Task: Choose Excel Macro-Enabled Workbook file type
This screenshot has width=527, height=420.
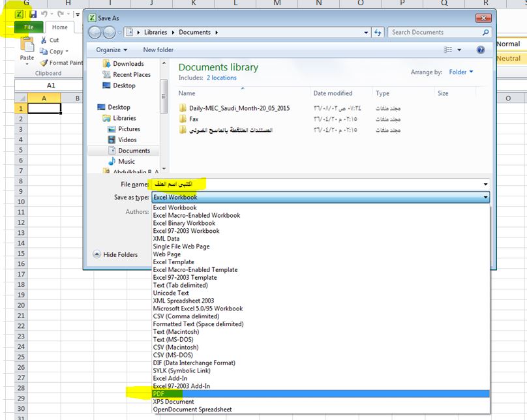Action: pyautogui.click(x=196, y=215)
